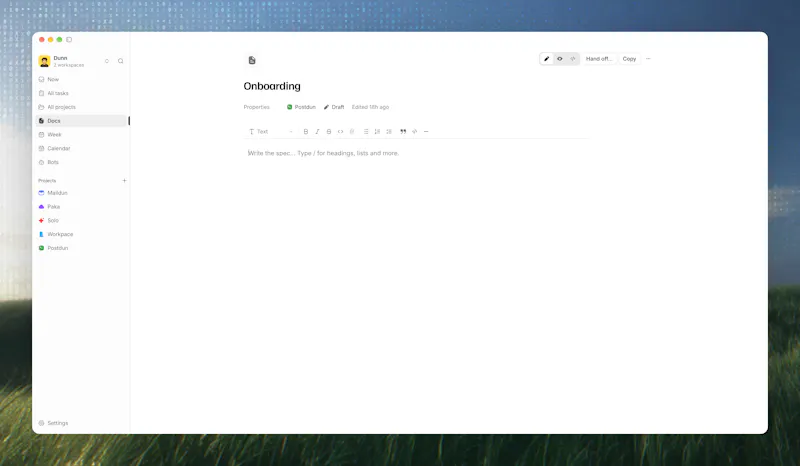This screenshot has height=466, width=800.
Task: Open All projects view
Action: (81, 107)
